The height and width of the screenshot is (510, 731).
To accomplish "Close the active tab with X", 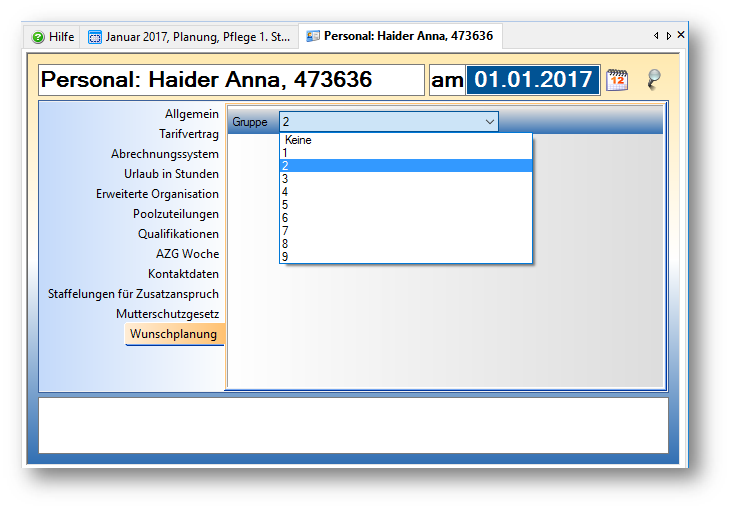I will pos(681,35).
